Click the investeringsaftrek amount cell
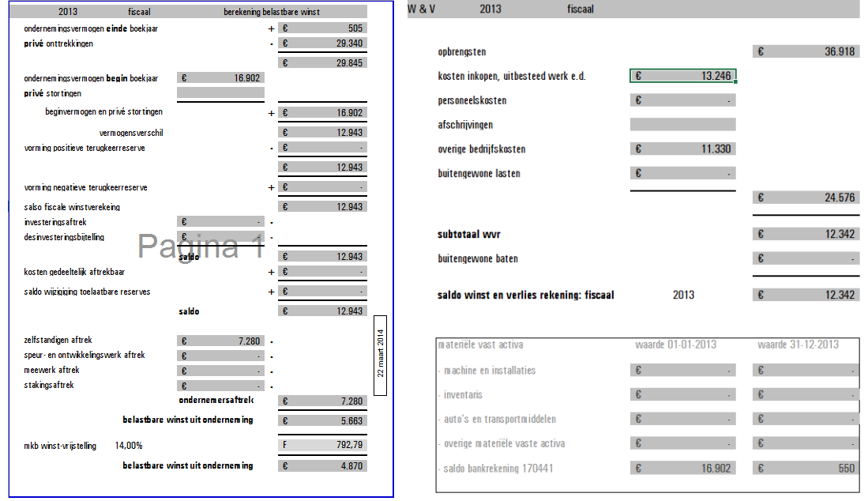 tap(220, 221)
